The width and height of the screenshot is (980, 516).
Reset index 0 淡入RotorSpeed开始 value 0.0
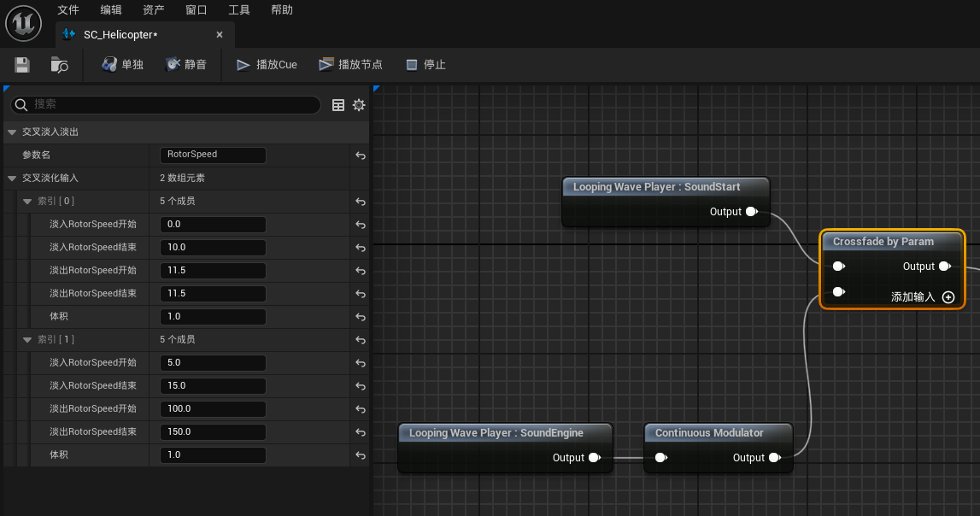[x=361, y=225]
